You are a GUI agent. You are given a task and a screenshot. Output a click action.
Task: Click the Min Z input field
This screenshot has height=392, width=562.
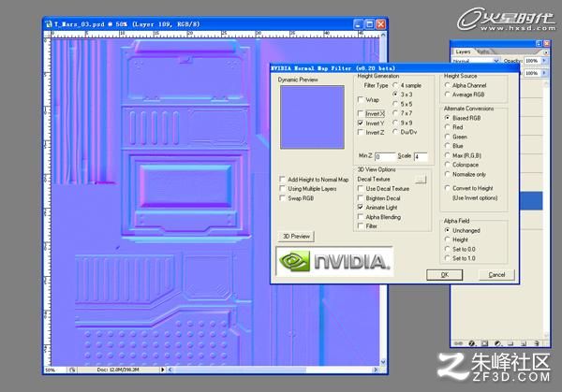click(x=385, y=156)
